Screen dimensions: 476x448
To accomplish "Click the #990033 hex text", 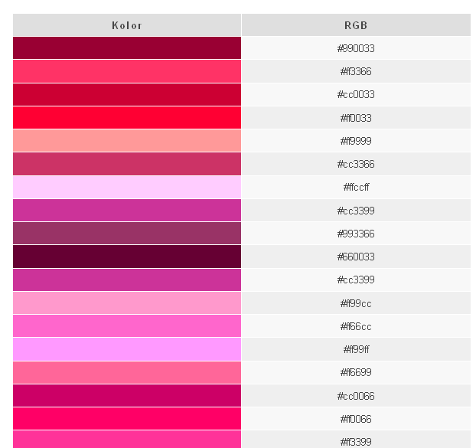I will (x=356, y=48).
